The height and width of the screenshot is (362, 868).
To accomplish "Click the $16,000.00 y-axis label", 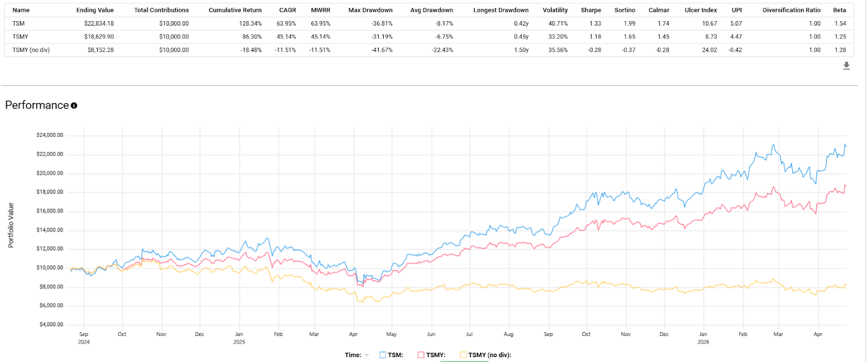I will pyautogui.click(x=50, y=211).
